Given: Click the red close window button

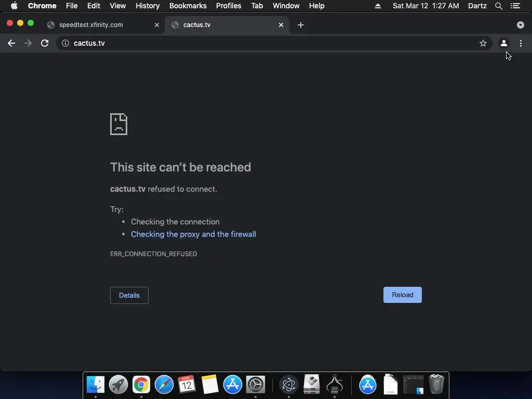Looking at the screenshot, I should click(x=10, y=23).
